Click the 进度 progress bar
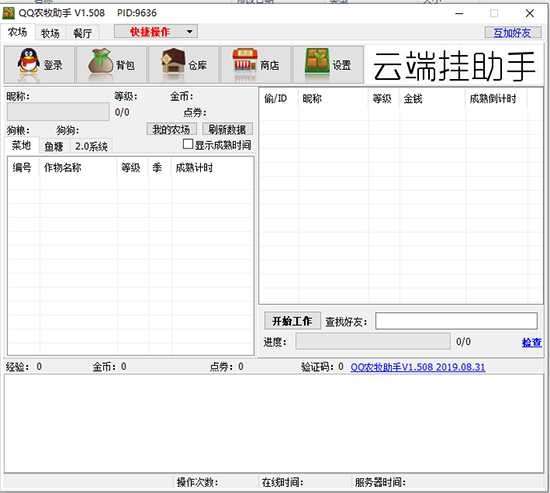This screenshot has width=550, height=493. click(x=373, y=341)
